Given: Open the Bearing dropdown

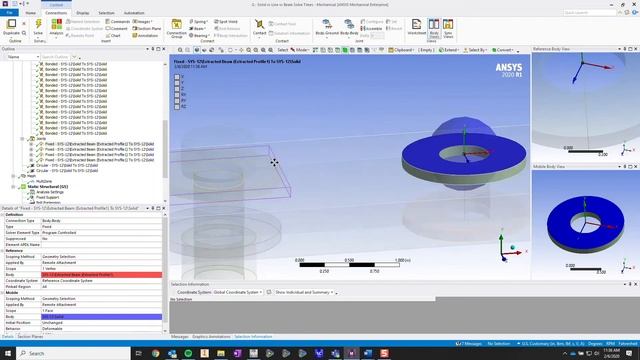Looking at the screenshot, I should [x=199, y=36].
